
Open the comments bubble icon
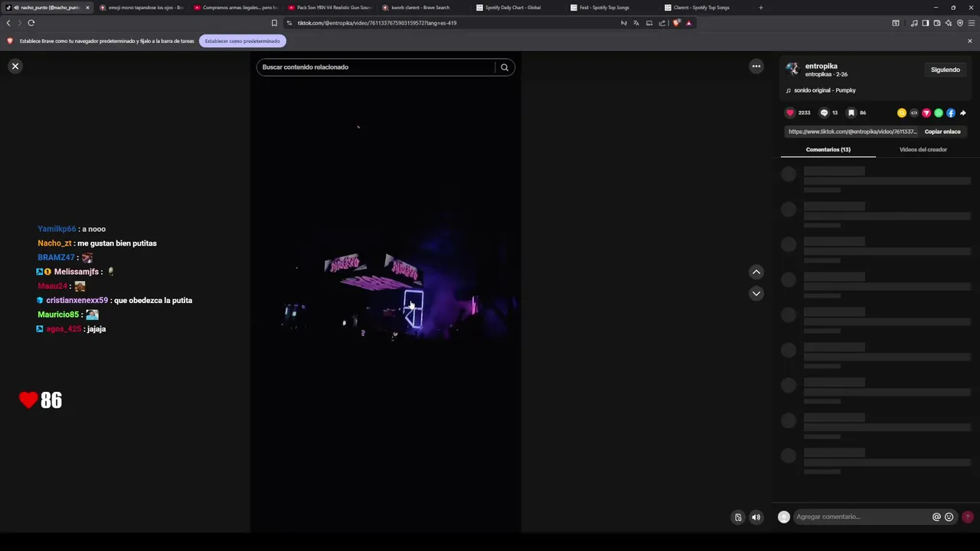[824, 112]
